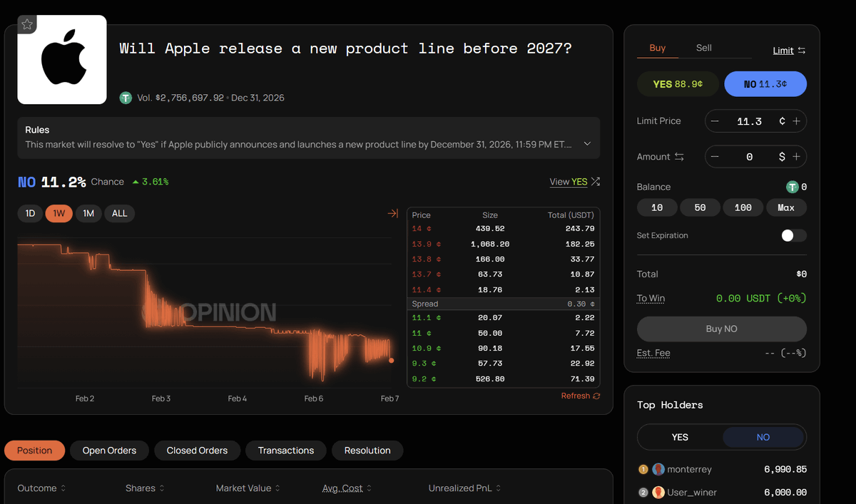Click the 13.9 ¢ ask price
Image resolution: width=856 pixels, height=504 pixels.
[x=425, y=244]
